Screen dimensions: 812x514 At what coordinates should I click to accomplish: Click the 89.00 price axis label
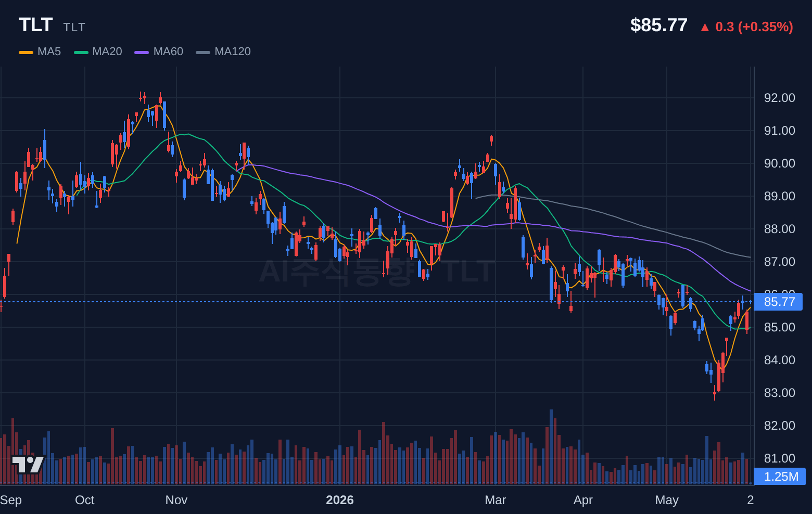point(779,196)
